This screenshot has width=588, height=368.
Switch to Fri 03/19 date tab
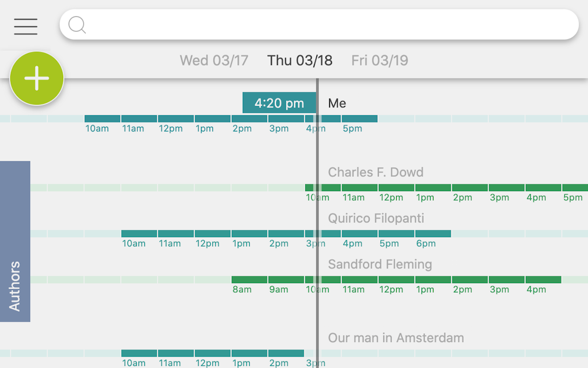(379, 60)
